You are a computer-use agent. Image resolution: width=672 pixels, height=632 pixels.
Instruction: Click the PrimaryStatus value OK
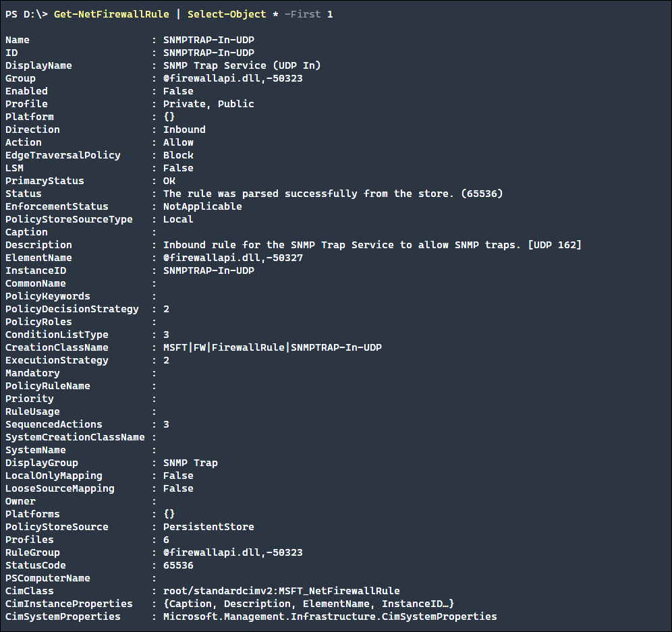(169, 181)
